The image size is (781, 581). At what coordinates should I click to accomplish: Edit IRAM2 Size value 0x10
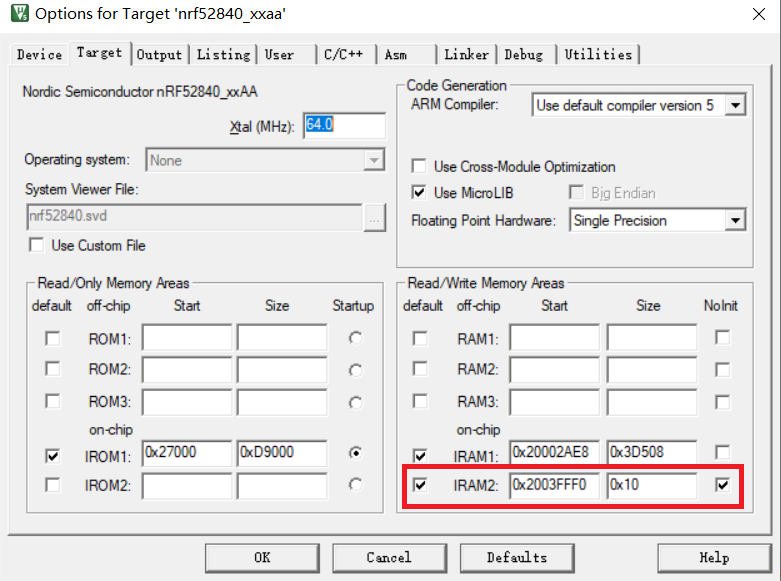pos(652,485)
